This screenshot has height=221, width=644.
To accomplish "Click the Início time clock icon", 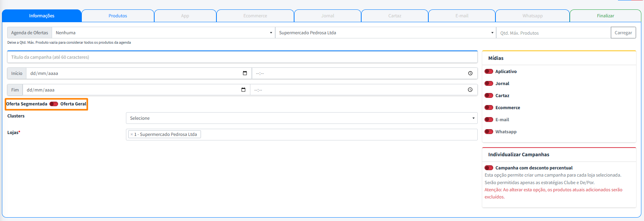I will point(470,73).
